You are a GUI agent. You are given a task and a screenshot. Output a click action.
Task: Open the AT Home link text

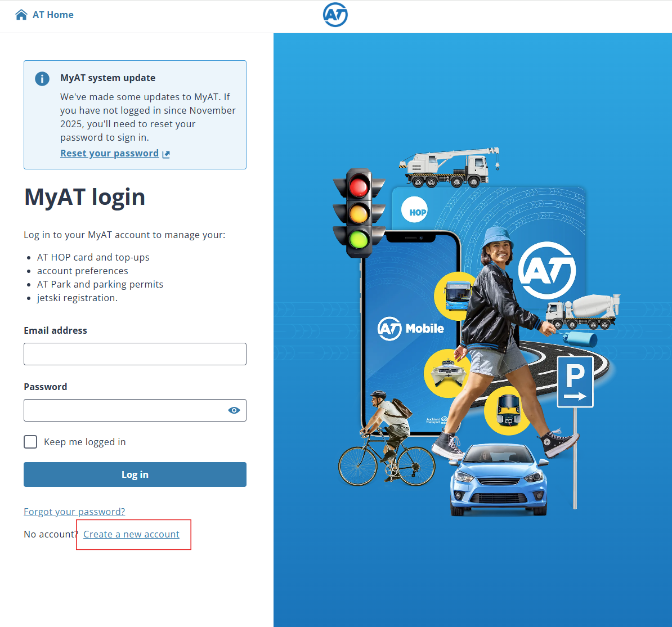click(x=53, y=15)
